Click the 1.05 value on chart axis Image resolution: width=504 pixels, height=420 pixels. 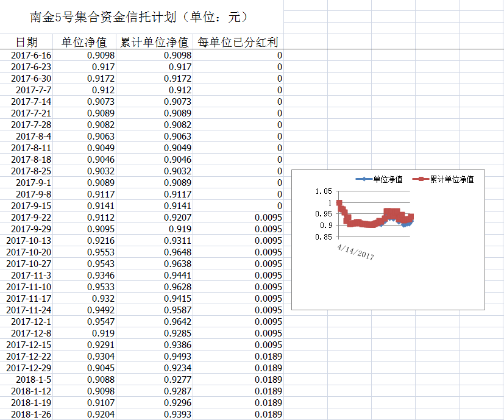[x=323, y=191]
